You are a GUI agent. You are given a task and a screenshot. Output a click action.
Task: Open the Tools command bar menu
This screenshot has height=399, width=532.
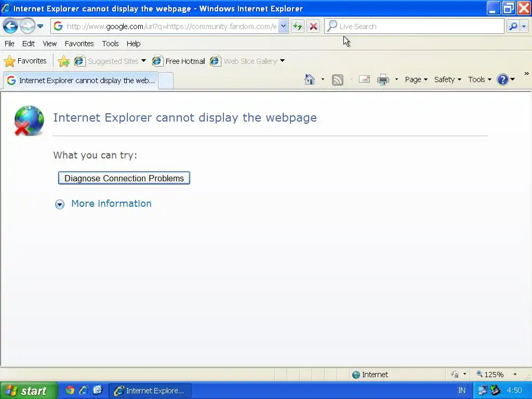[x=480, y=79]
